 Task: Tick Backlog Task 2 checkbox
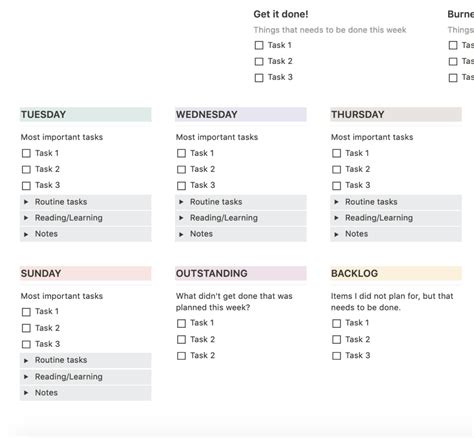[x=337, y=340]
